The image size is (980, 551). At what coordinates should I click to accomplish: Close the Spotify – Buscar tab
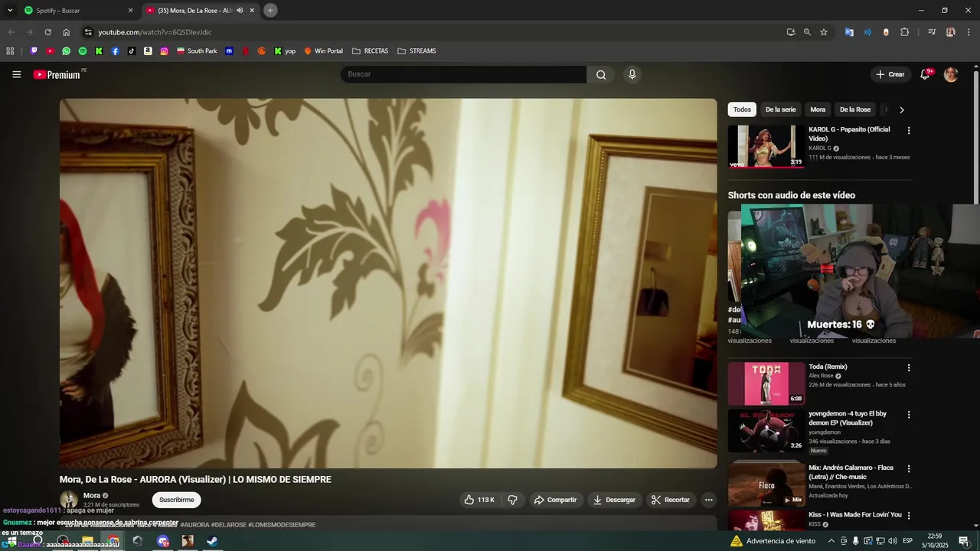(x=130, y=11)
